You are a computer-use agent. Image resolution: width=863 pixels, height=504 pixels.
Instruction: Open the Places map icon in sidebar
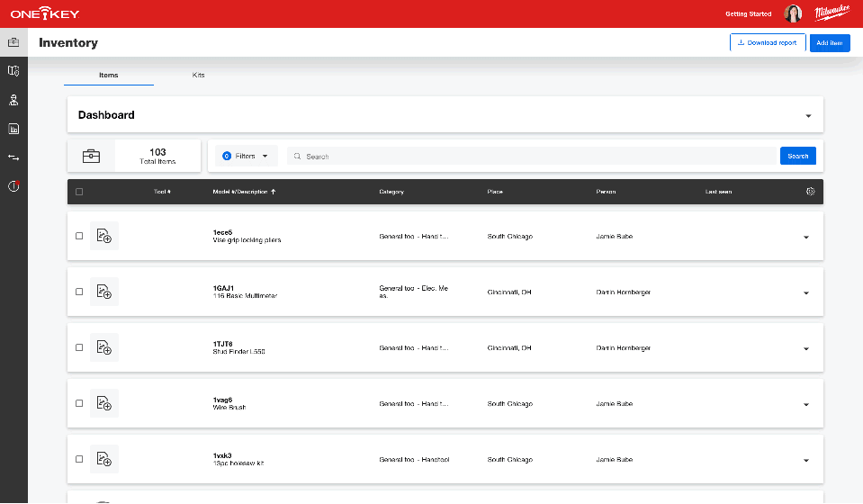[13, 71]
